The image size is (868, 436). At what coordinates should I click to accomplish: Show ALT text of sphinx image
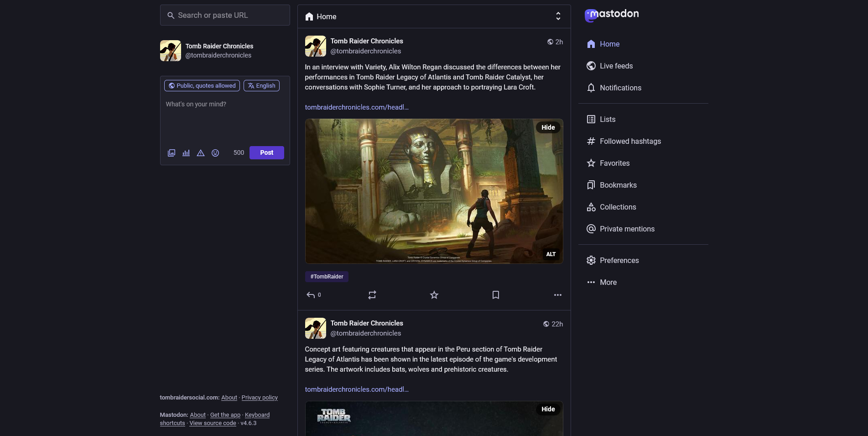click(x=551, y=254)
